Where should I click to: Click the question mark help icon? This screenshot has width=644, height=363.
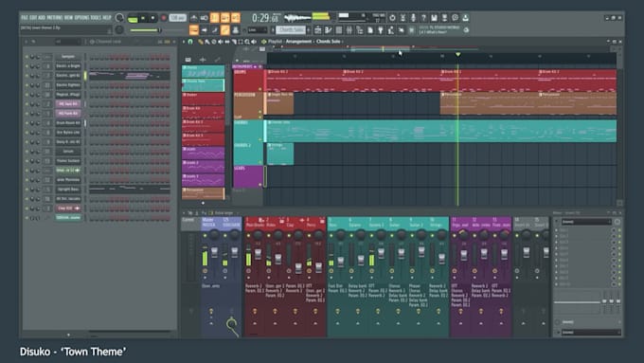point(423,18)
